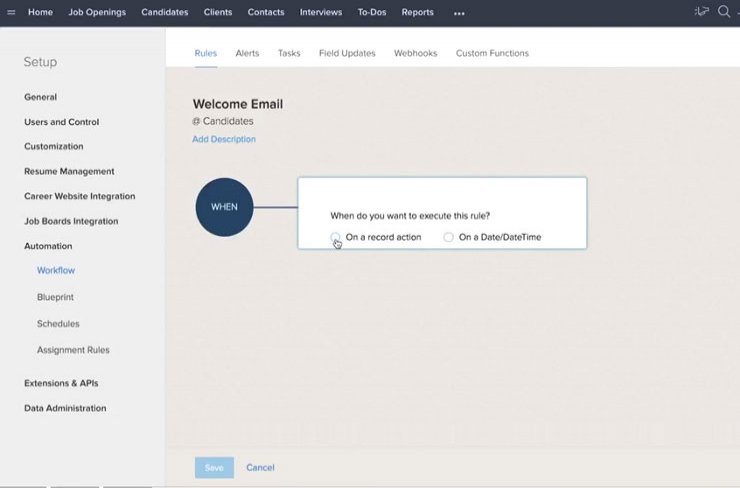Expand Data Administration section

click(x=65, y=408)
